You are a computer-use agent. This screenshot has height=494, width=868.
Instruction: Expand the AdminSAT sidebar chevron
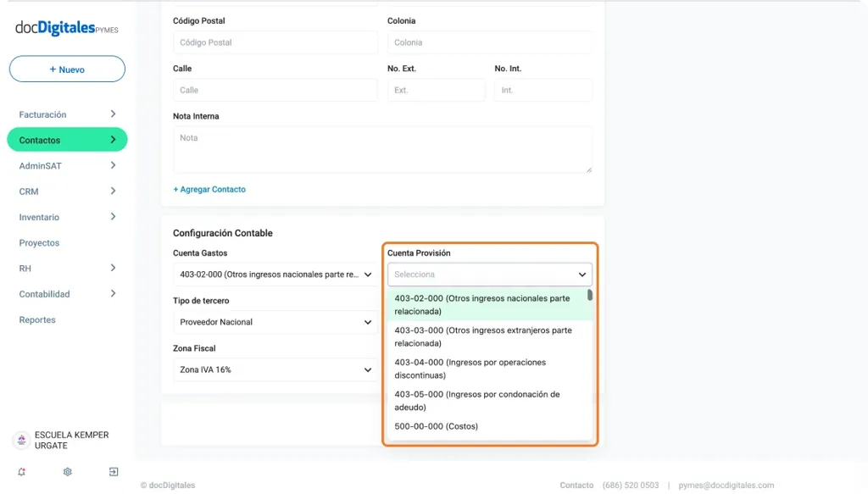[113, 166]
